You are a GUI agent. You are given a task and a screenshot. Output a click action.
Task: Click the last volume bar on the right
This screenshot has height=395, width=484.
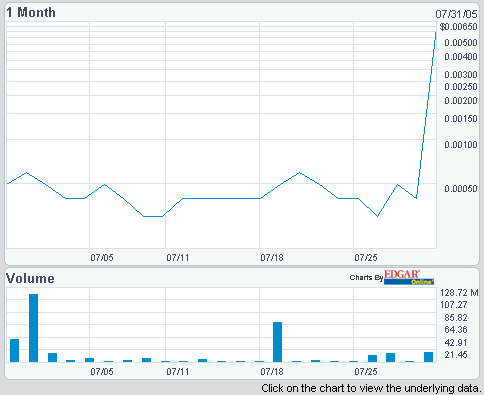428,357
